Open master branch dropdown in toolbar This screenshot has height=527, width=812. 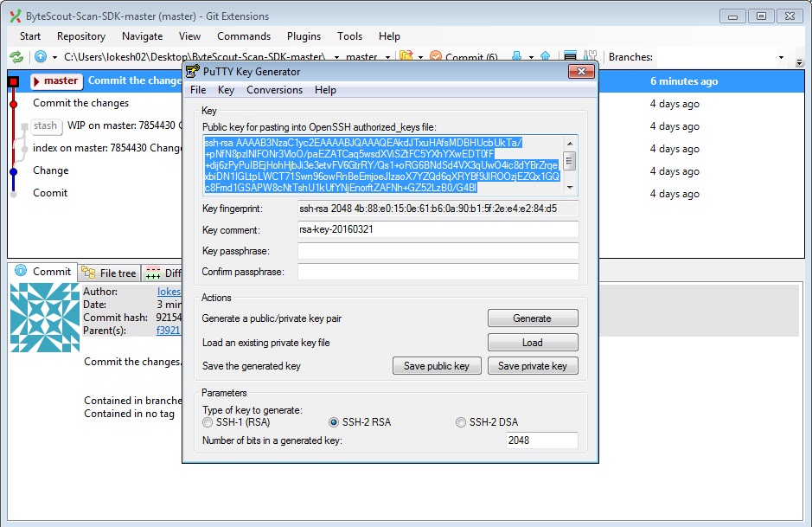pyautogui.click(x=387, y=57)
